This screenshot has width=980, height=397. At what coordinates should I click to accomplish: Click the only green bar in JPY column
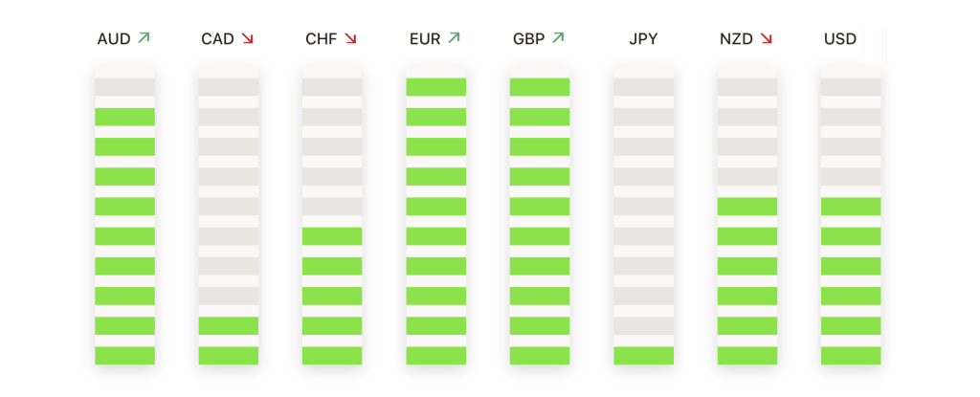point(644,356)
